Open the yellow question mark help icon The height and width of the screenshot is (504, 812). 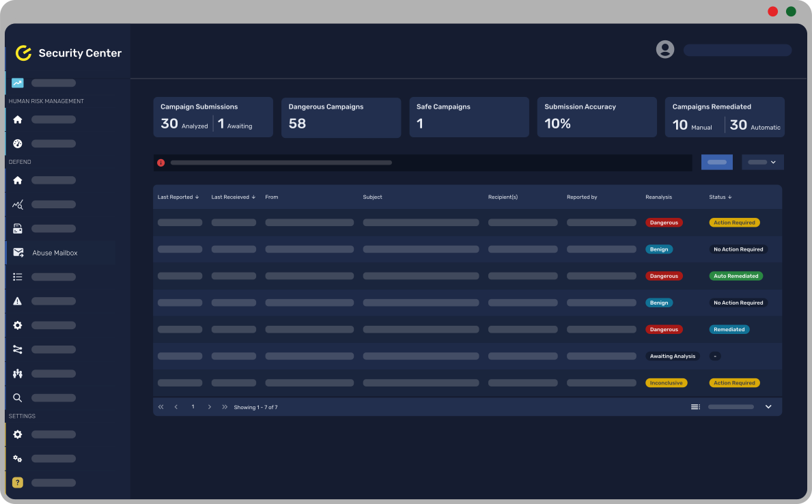(18, 482)
